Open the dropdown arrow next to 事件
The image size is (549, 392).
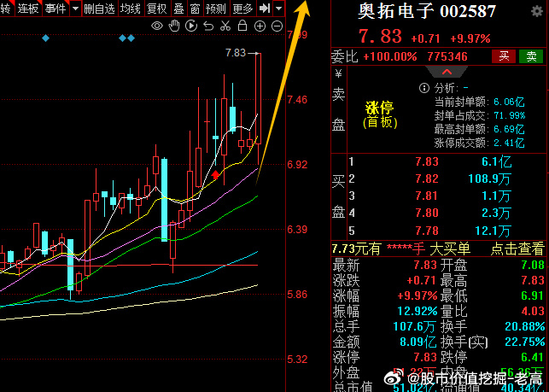(x=76, y=9)
